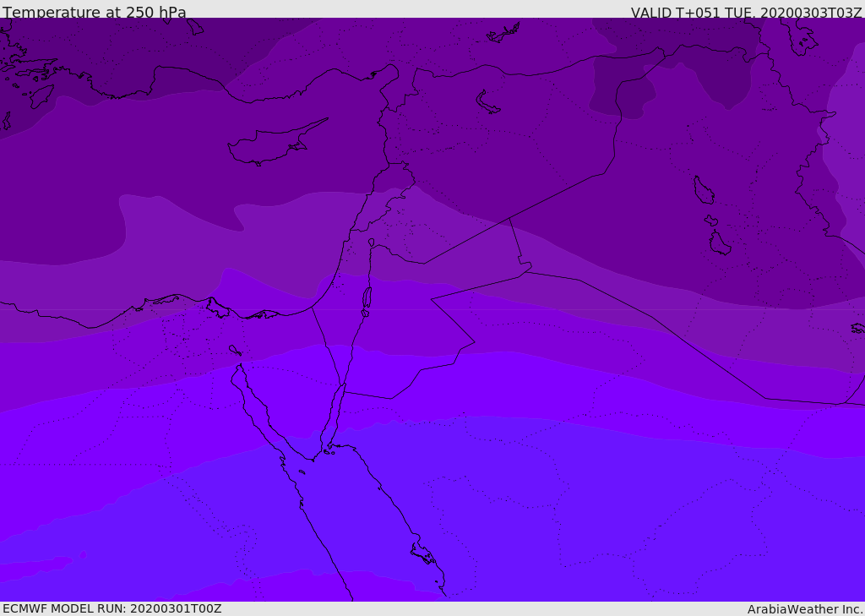865x616 pixels.
Task: Select the VALID T+051 timestamp label
Action: 747,12
